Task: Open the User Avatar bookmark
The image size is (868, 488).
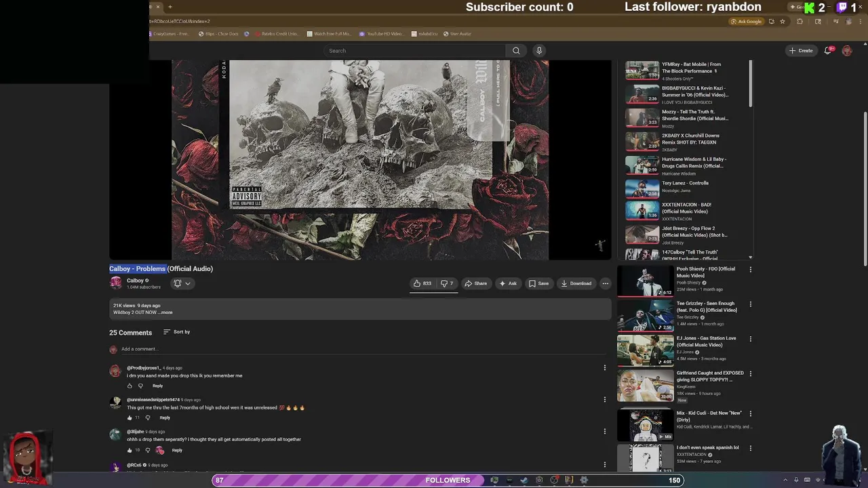Action: [457, 34]
